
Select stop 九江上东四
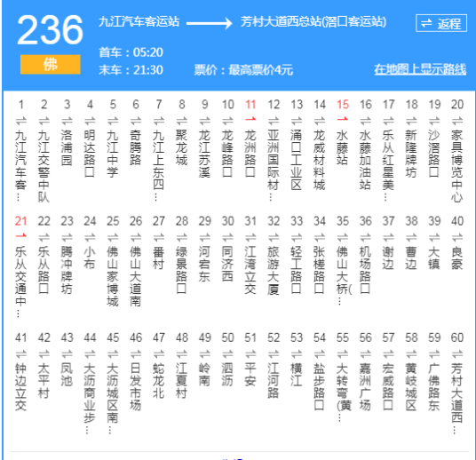pyautogui.click(x=159, y=165)
